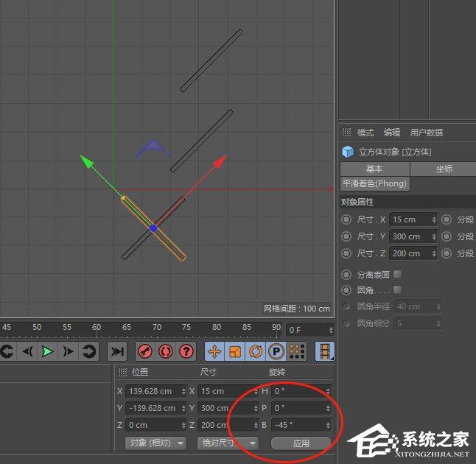Viewport: 476px width, 464px height.
Task: Click stepper arrows of position X field
Action: pyautogui.click(x=183, y=391)
